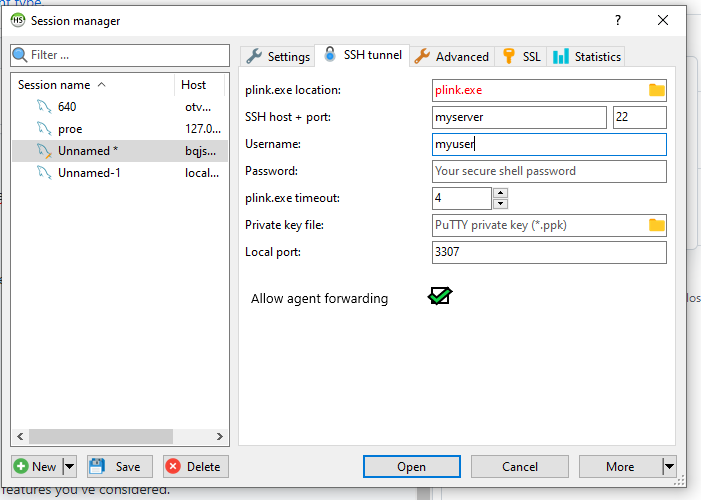The image size is (701, 500).
Task: Switch to the SSL tab
Action: point(521,57)
